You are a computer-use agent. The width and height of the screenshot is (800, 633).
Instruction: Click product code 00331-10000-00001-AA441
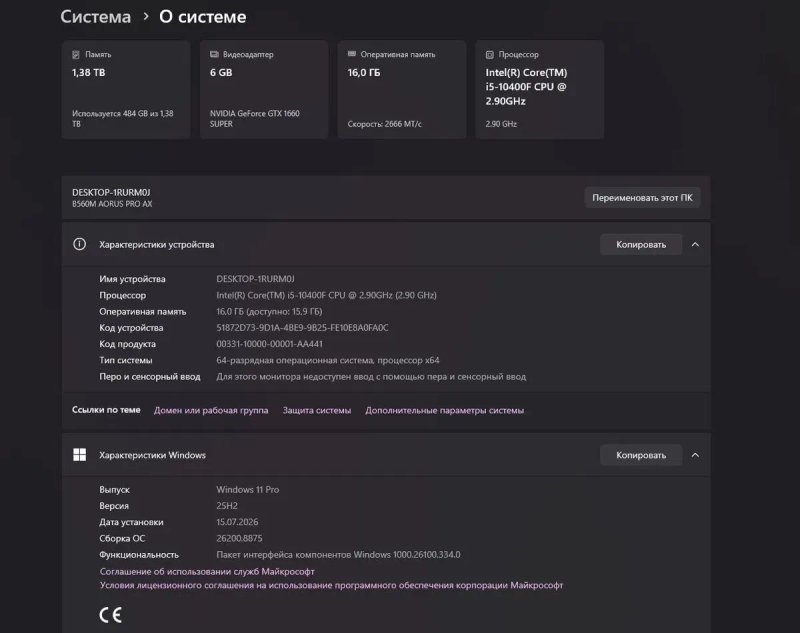point(269,344)
